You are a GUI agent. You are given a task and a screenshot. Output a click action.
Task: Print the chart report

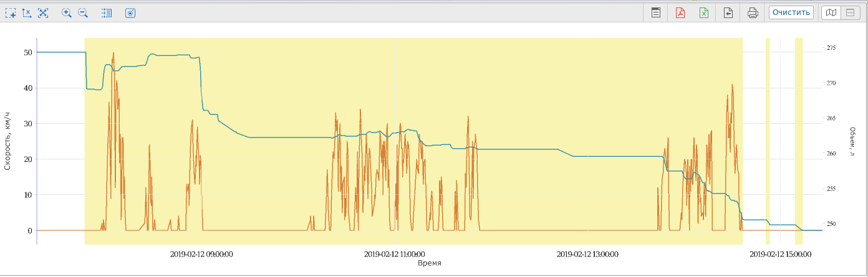(753, 12)
